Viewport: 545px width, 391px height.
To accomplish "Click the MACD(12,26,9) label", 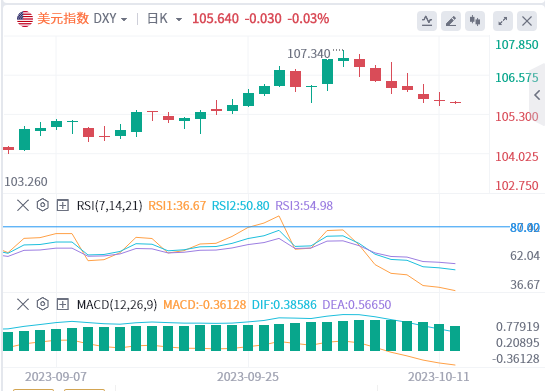I will [117, 305].
